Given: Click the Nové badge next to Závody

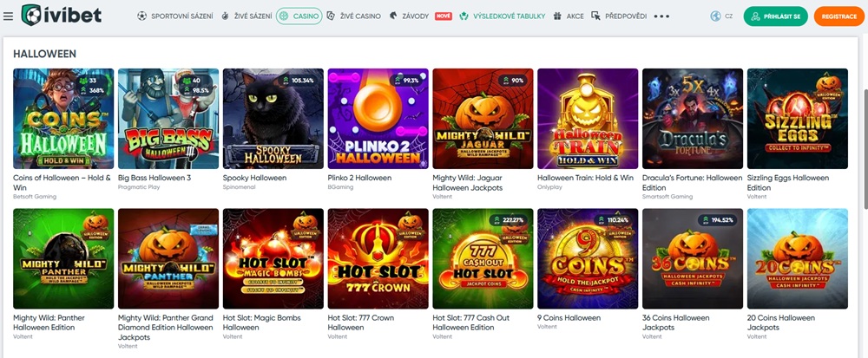Looking at the screenshot, I should pos(444,16).
